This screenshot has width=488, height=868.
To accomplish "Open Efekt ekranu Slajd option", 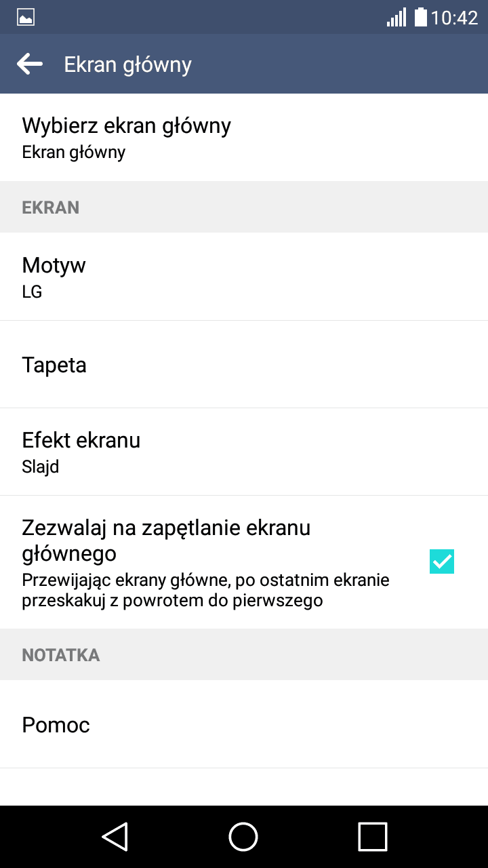I will point(244,452).
